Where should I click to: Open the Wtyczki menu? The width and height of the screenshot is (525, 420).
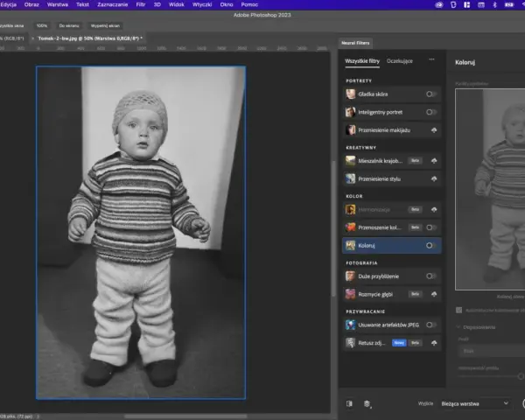pos(202,4)
